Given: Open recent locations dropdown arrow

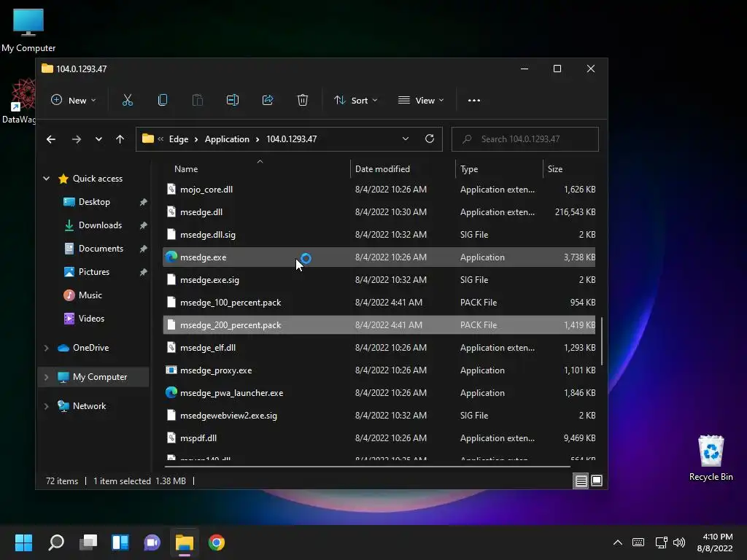Looking at the screenshot, I should 98,139.
